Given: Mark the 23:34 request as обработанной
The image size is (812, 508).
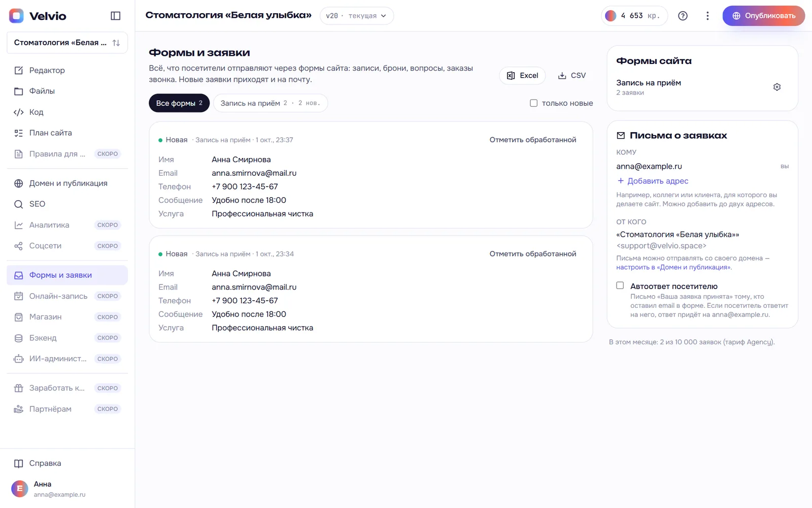Looking at the screenshot, I should tap(533, 253).
